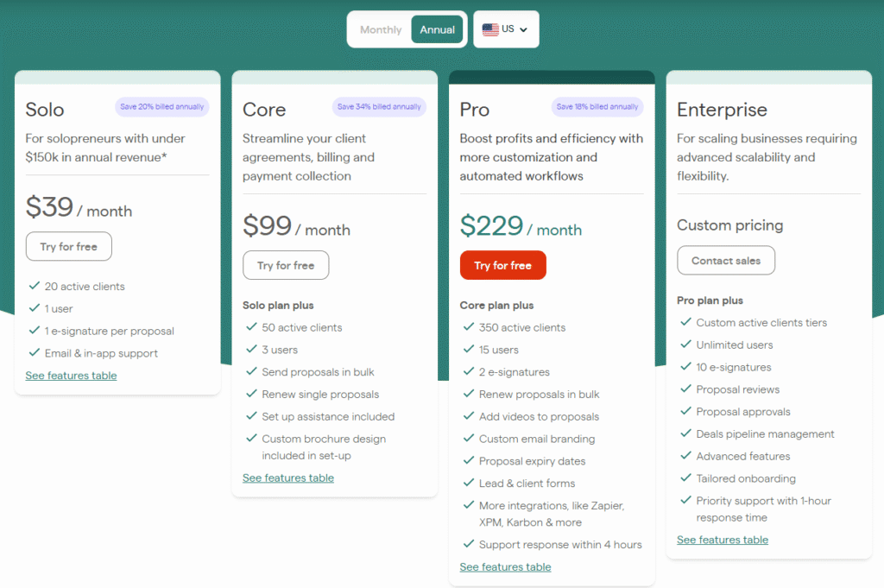884x588 pixels.
Task: Click the checkmark beside "350 active clients"
Action: [x=469, y=327]
